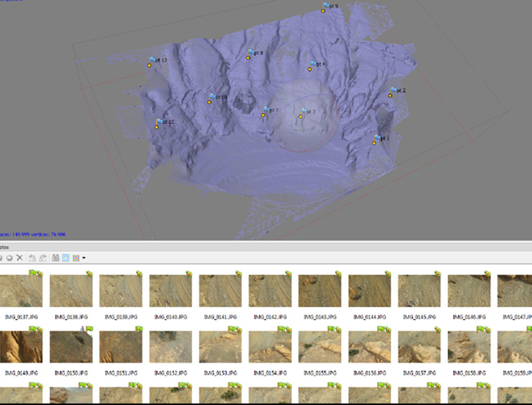This screenshot has height=405, width=532.
Task: Select thumbnail IMG_0137.JPG
Action: point(21,291)
